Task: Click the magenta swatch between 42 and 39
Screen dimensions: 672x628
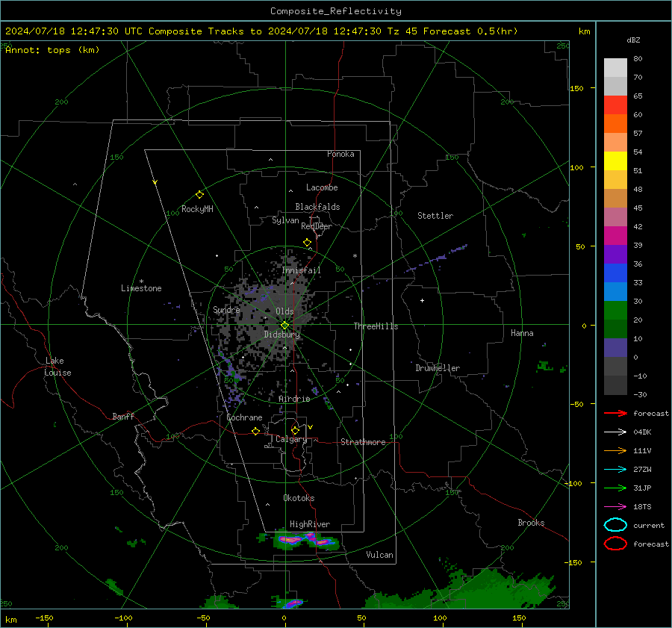Action: (615, 235)
